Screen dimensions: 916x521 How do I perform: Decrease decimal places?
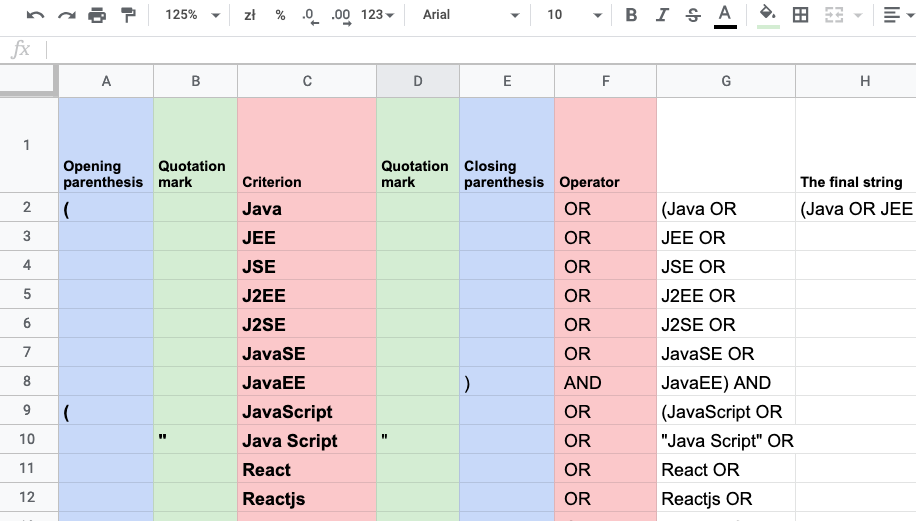pyautogui.click(x=310, y=16)
